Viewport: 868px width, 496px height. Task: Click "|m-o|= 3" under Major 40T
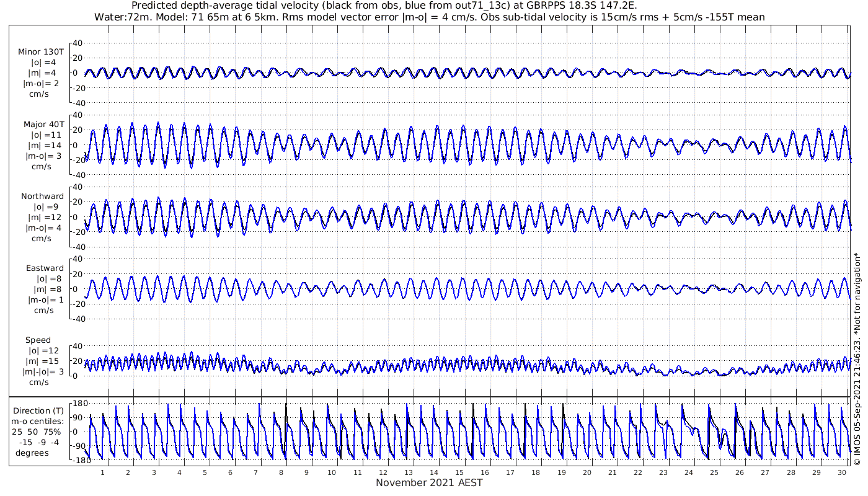pos(43,156)
